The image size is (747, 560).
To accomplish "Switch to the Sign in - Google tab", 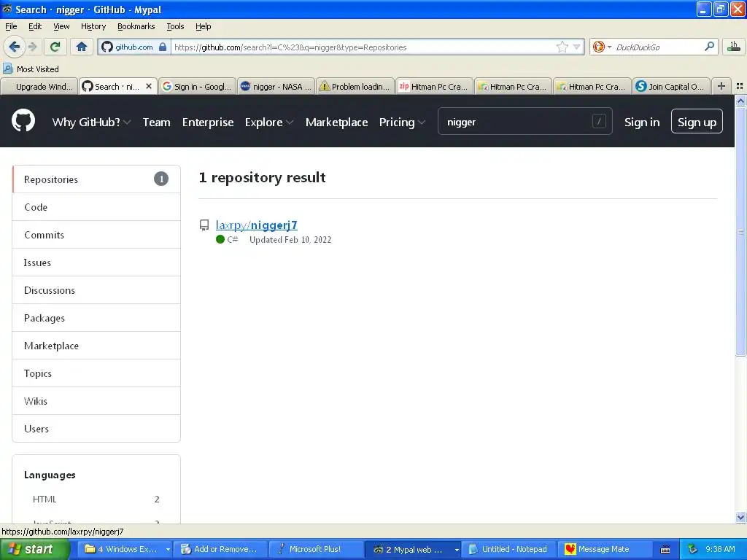I will (x=197, y=87).
